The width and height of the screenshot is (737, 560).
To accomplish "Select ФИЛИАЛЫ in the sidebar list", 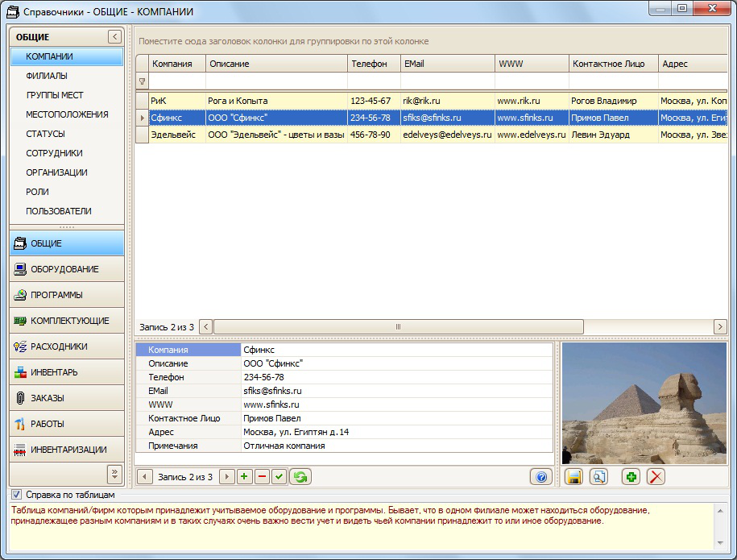I will [47, 76].
